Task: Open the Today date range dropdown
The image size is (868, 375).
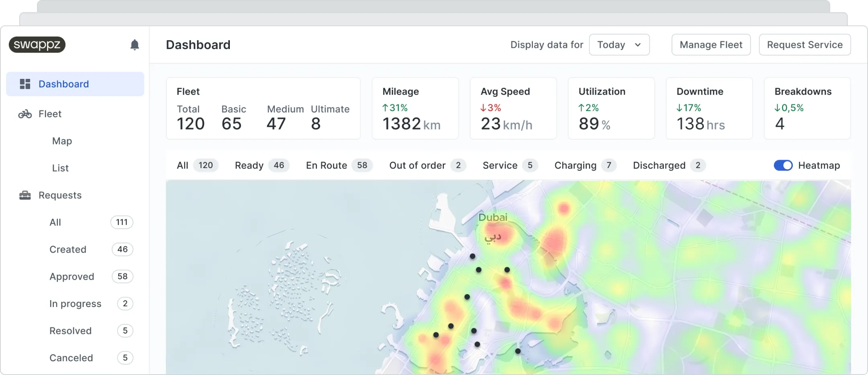Action: point(619,45)
